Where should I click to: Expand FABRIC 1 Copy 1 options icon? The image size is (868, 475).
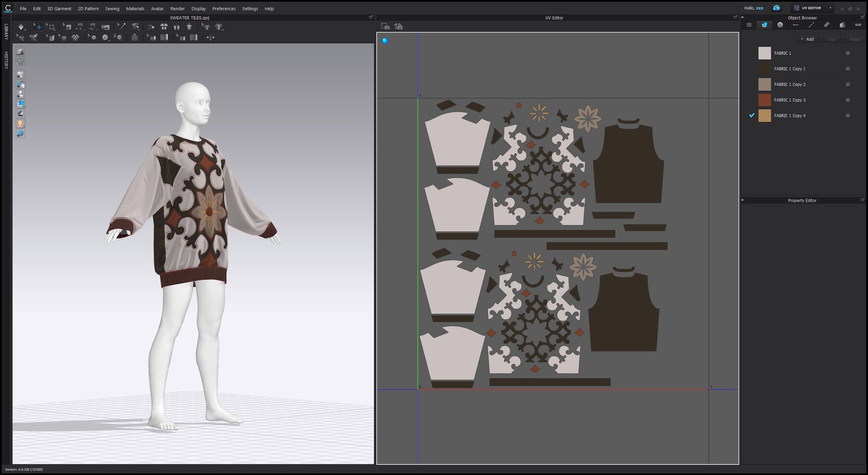(x=848, y=69)
